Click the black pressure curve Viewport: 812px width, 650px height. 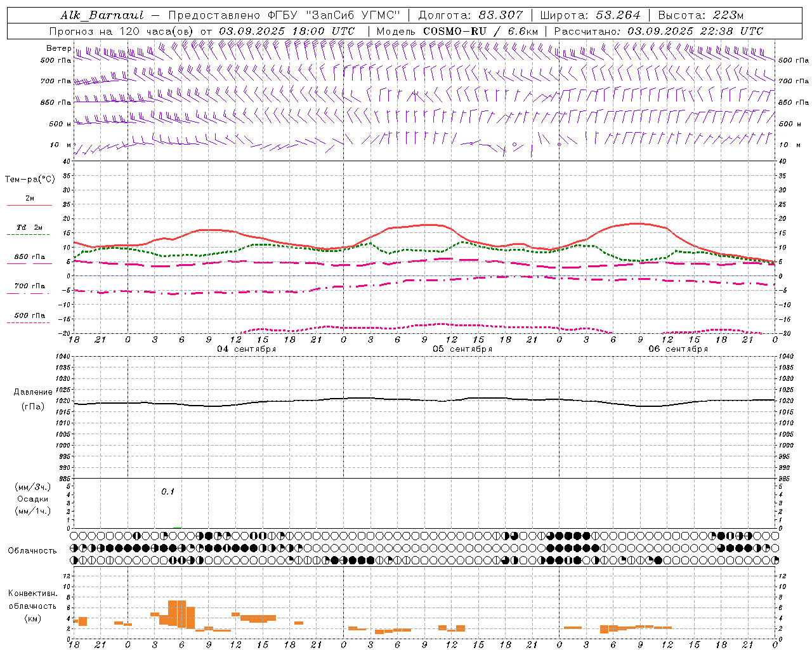tap(425, 400)
